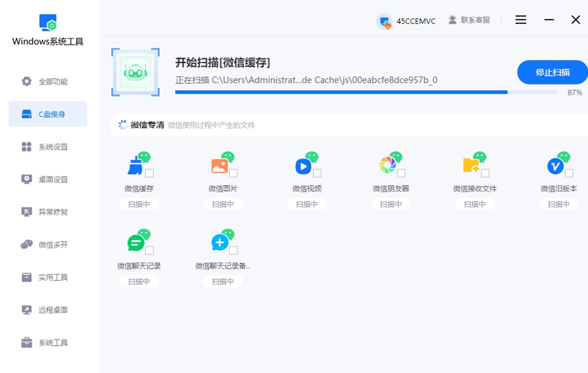Image resolution: width=588 pixels, height=373 pixels.
Task: Click the gear icon beside 全部功能
Action: coord(27,82)
